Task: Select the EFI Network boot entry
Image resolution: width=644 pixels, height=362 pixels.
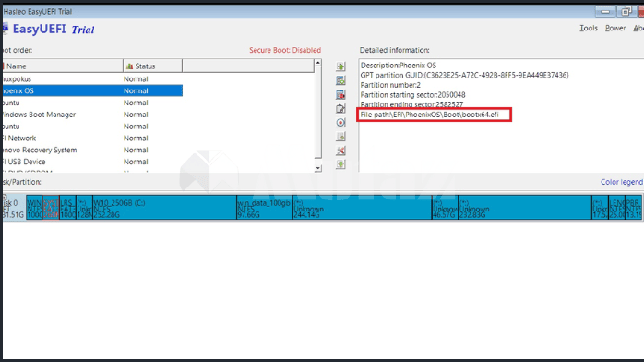Action: (x=92, y=139)
